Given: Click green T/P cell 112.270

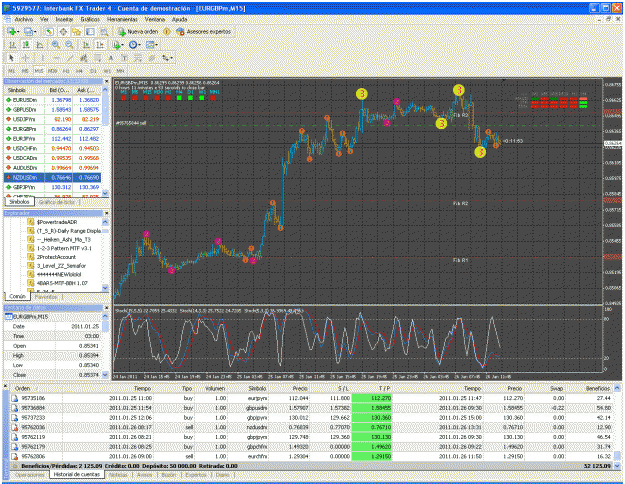Looking at the screenshot, I should point(372,398).
